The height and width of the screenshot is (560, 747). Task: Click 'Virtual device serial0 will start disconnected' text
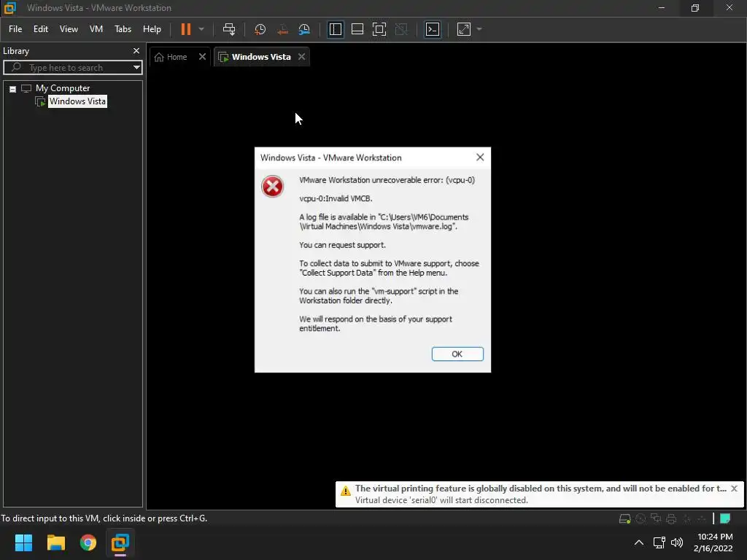[x=441, y=500]
